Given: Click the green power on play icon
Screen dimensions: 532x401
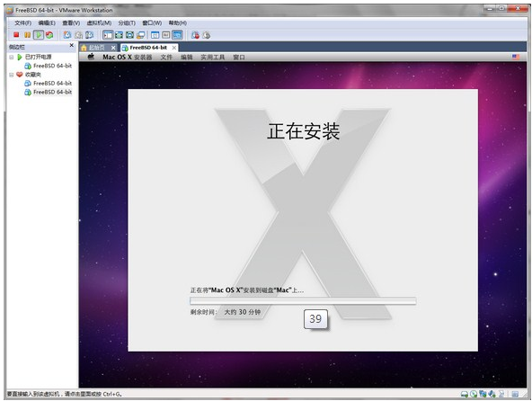Looking at the screenshot, I should [x=39, y=35].
